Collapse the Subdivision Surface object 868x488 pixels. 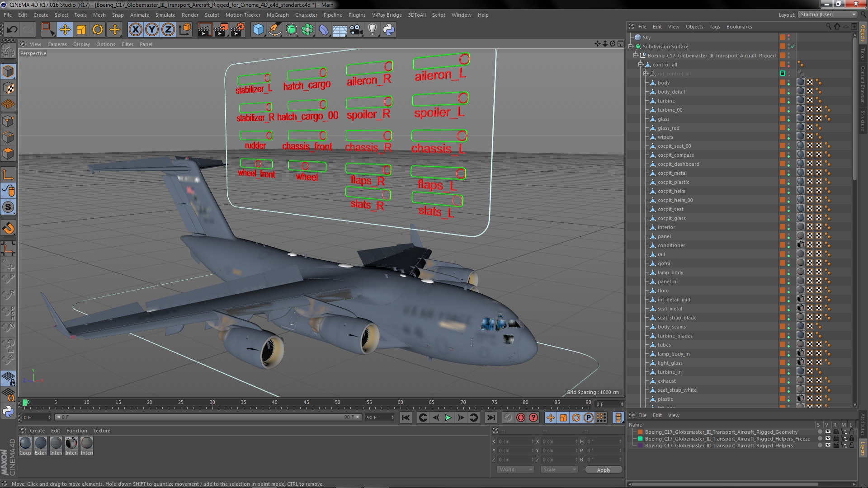point(631,47)
